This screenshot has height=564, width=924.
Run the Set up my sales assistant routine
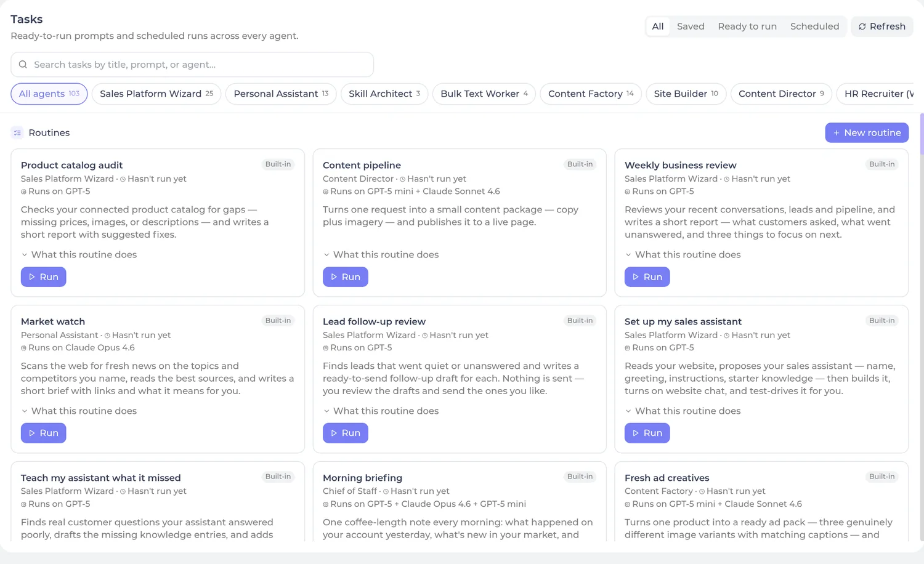coord(647,433)
